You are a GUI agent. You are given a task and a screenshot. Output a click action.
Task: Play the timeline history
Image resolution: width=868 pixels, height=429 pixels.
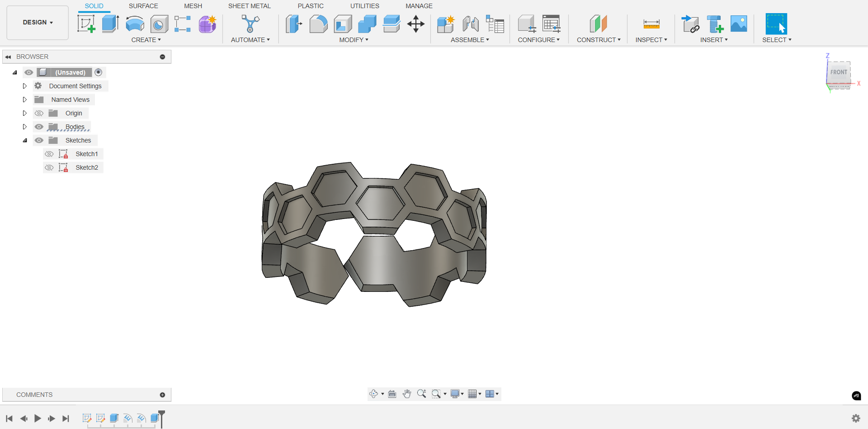pyautogui.click(x=38, y=419)
